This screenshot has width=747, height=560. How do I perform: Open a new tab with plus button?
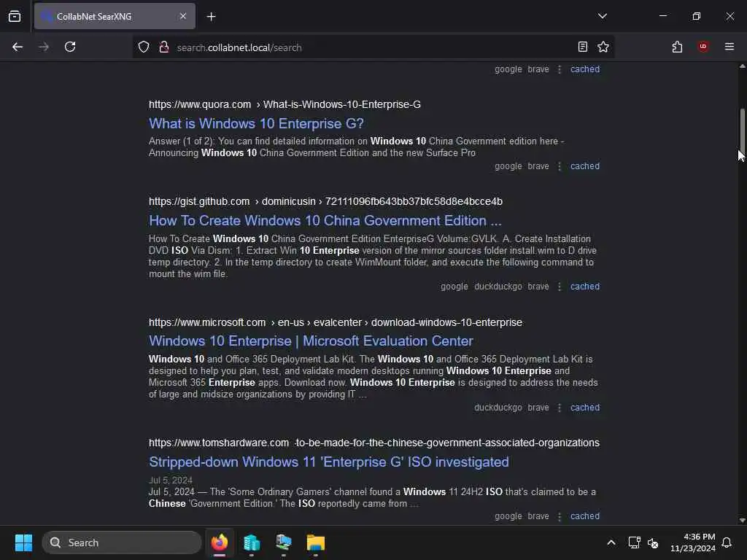(211, 17)
